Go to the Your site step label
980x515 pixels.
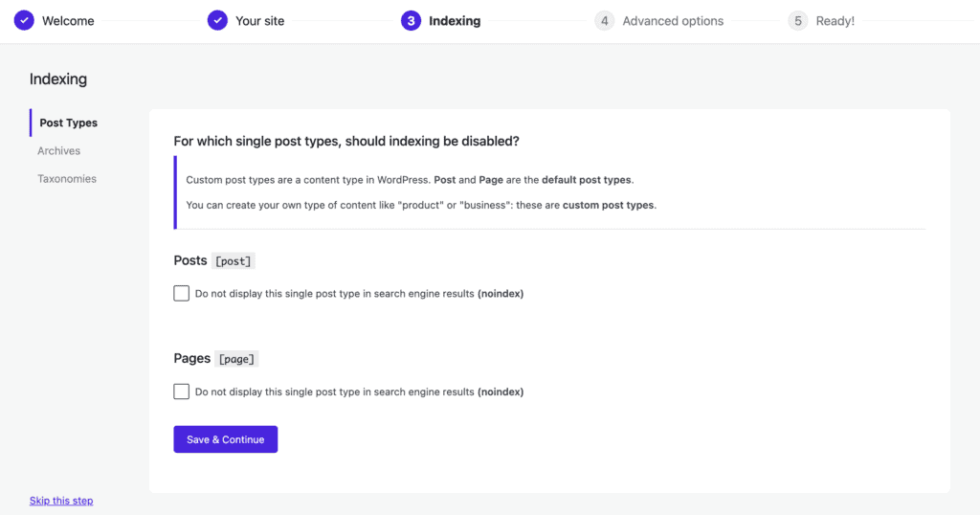click(260, 21)
